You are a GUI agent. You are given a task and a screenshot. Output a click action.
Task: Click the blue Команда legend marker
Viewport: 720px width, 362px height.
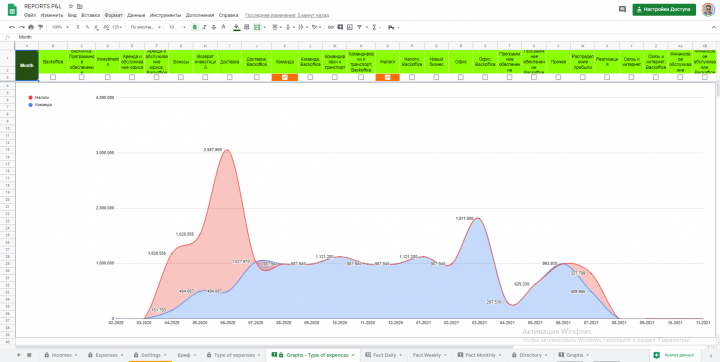pyautogui.click(x=31, y=105)
